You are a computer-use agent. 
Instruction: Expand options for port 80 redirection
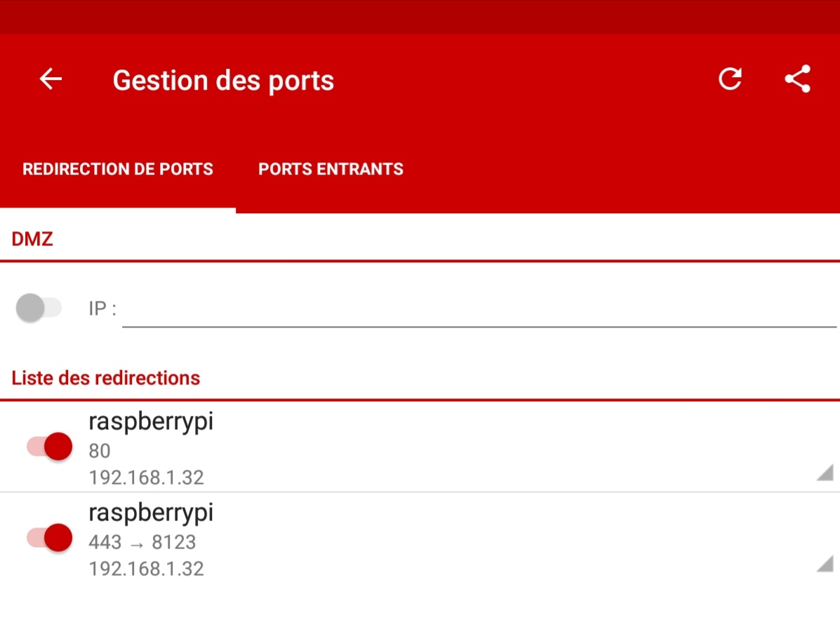[x=825, y=473]
